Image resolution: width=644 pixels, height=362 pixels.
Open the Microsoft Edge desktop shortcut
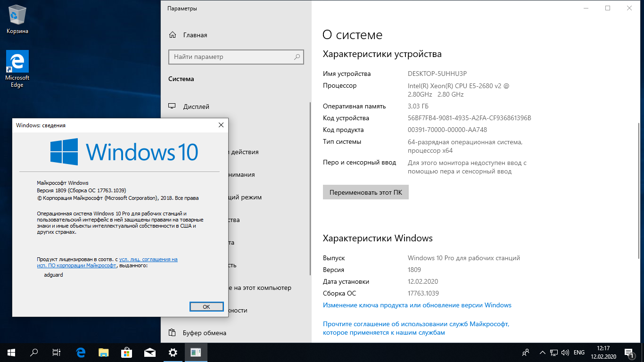[x=17, y=69]
